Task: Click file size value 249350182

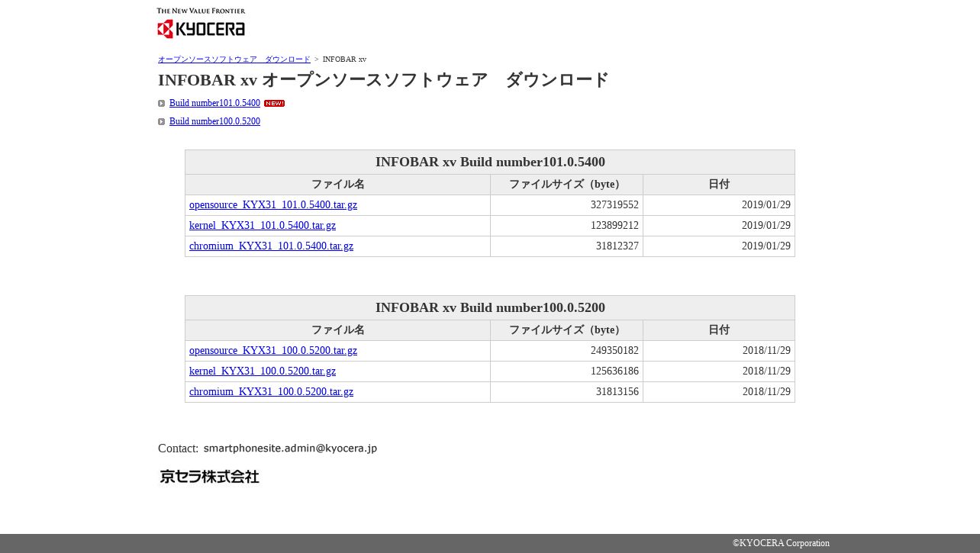Action: pyautogui.click(x=614, y=351)
